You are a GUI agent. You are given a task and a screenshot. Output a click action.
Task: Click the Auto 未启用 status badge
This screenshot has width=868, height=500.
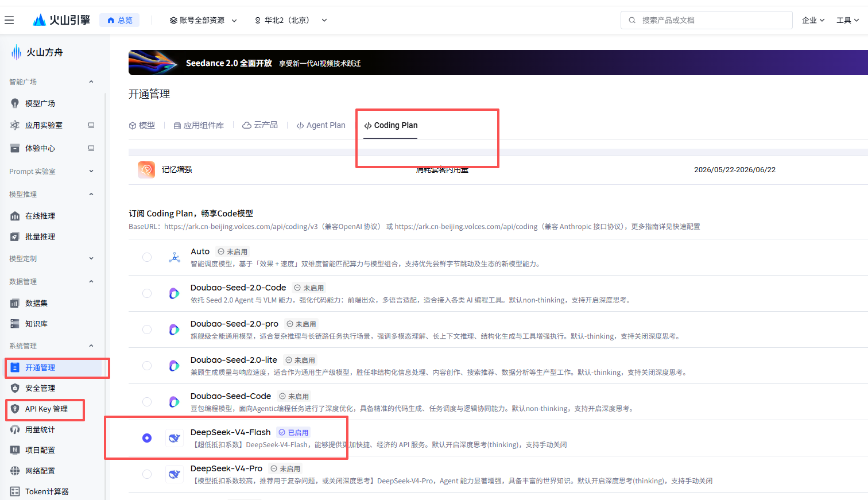(x=232, y=251)
